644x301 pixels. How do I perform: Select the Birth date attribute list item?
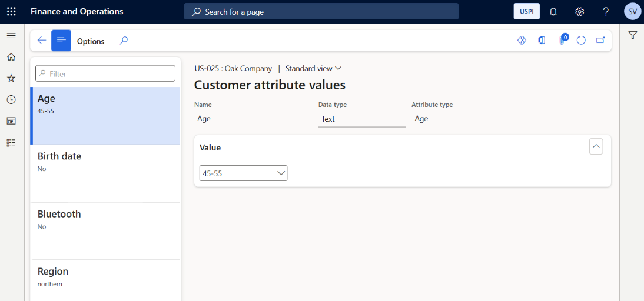105,174
